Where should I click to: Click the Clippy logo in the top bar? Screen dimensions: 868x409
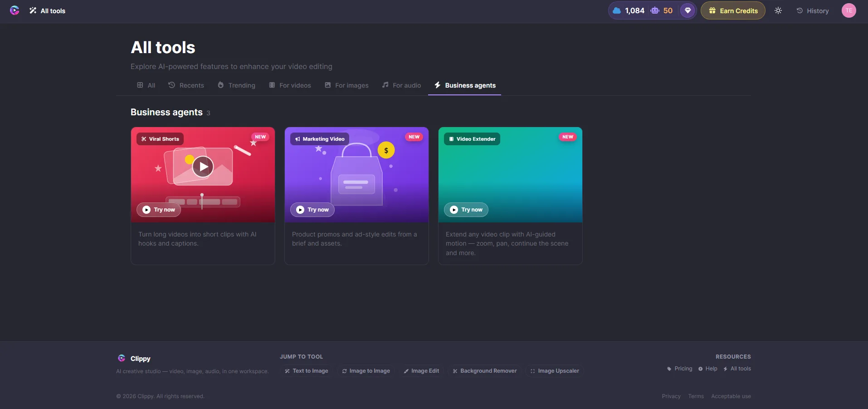click(15, 10)
